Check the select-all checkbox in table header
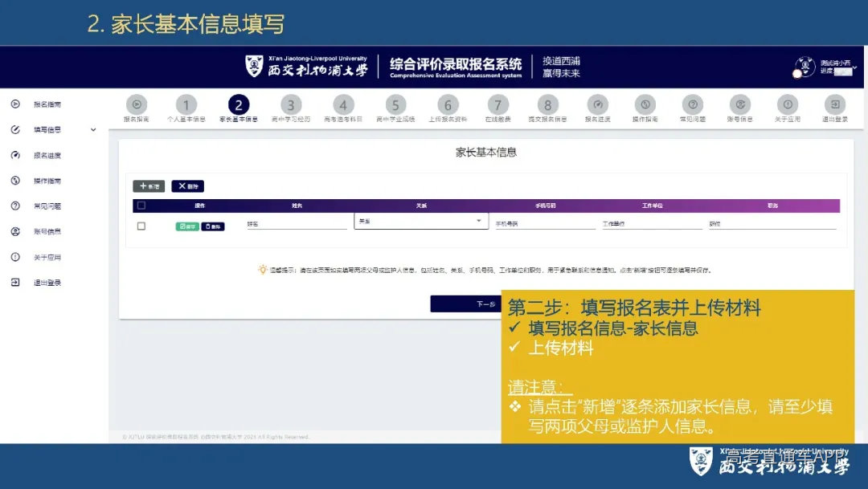Viewport: 868px width, 489px height. (141, 206)
